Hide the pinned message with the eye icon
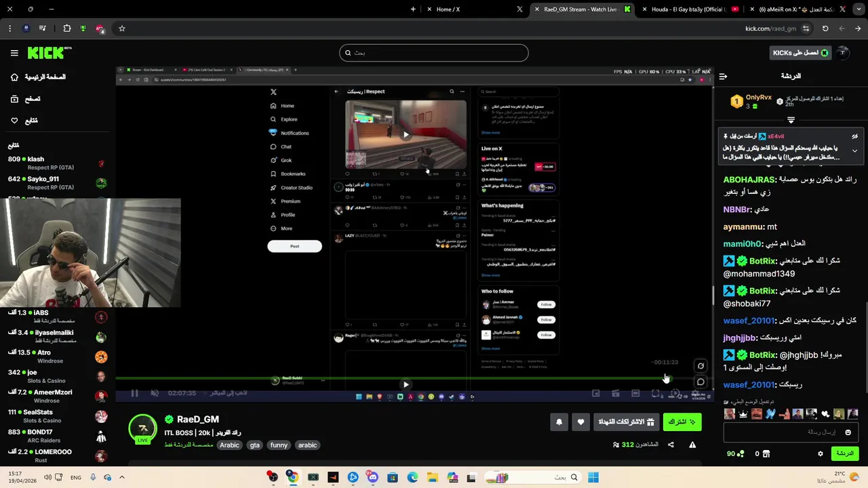 [x=854, y=136]
